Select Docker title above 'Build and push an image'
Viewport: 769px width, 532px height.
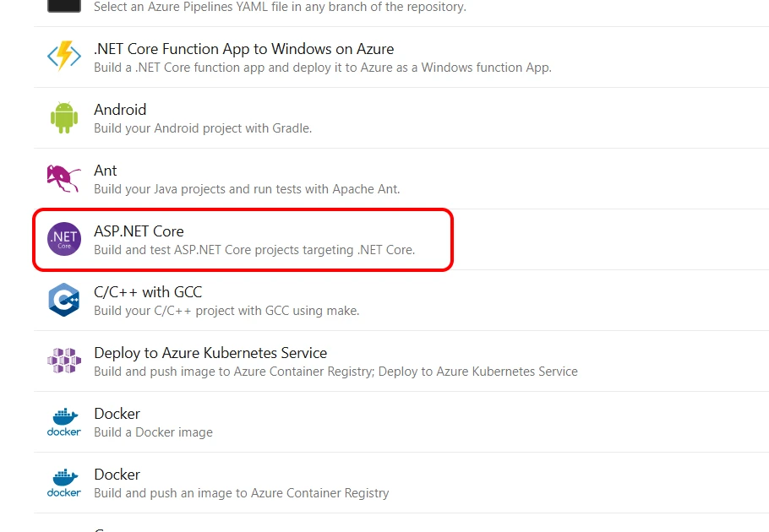click(x=117, y=475)
